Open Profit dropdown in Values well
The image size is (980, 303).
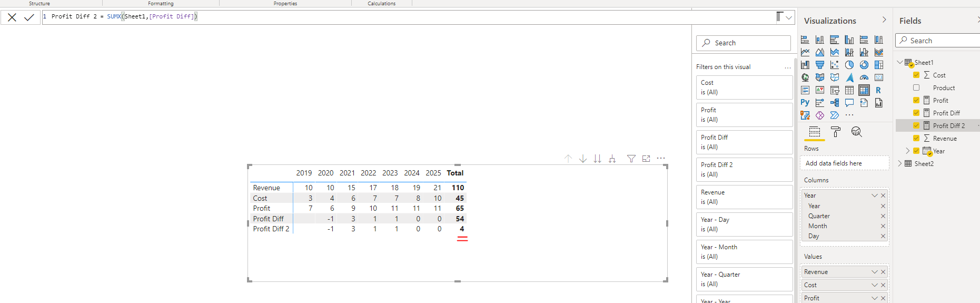coord(875,298)
